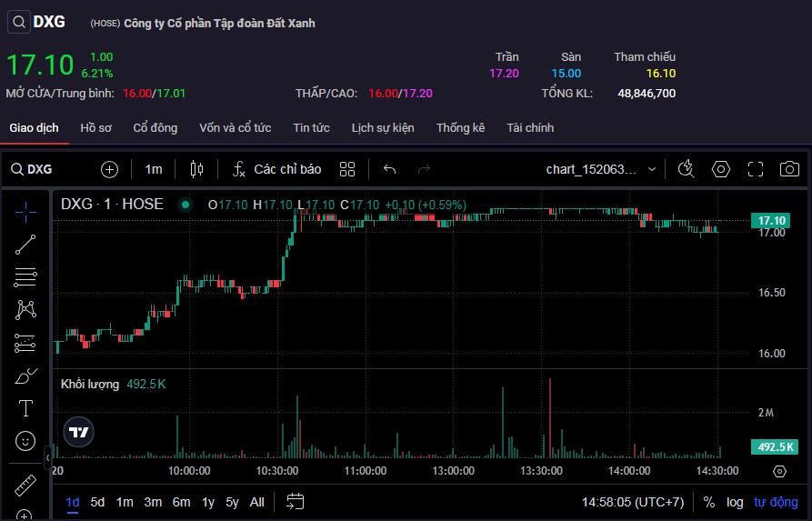The height and width of the screenshot is (521, 812).
Task: Toggle 'tự động' auto scale
Action: (x=776, y=502)
